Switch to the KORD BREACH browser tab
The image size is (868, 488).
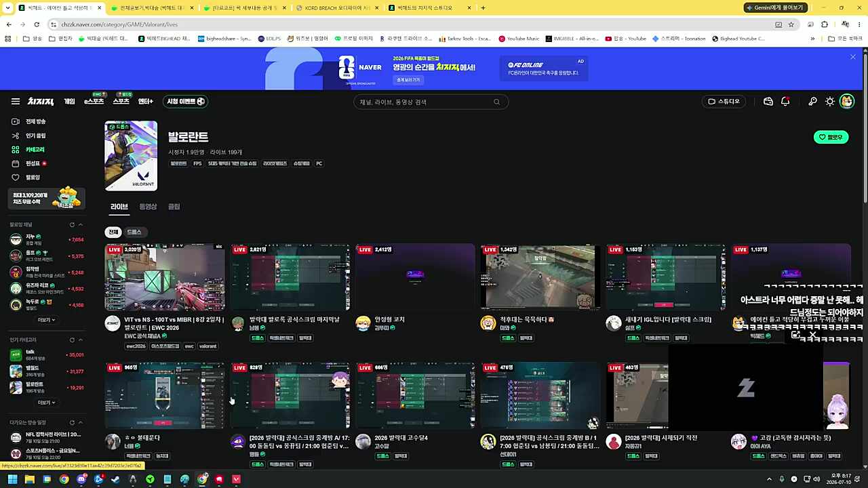pyautogui.click(x=337, y=8)
